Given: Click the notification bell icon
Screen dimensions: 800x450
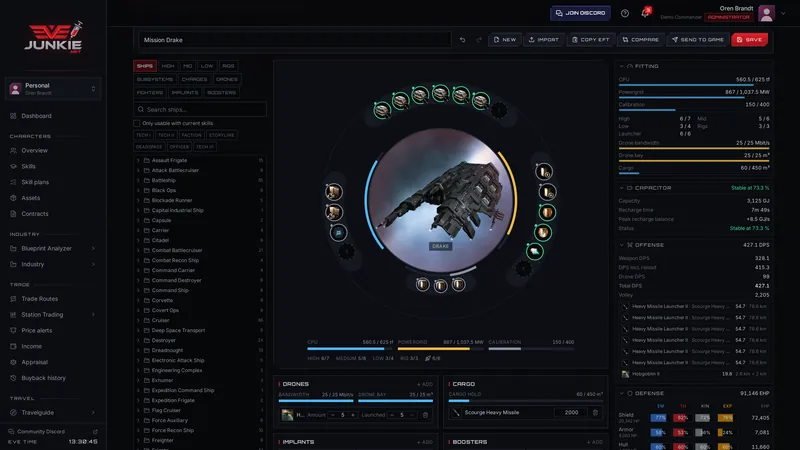Looking at the screenshot, I should (x=645, y=13).
